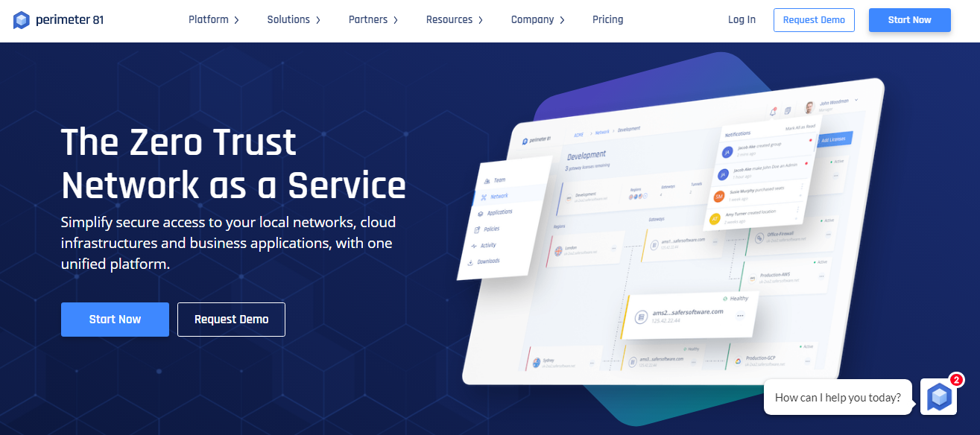
Task: Expand the Company menu
Action: pyautogui.click(x=538, y=20)
